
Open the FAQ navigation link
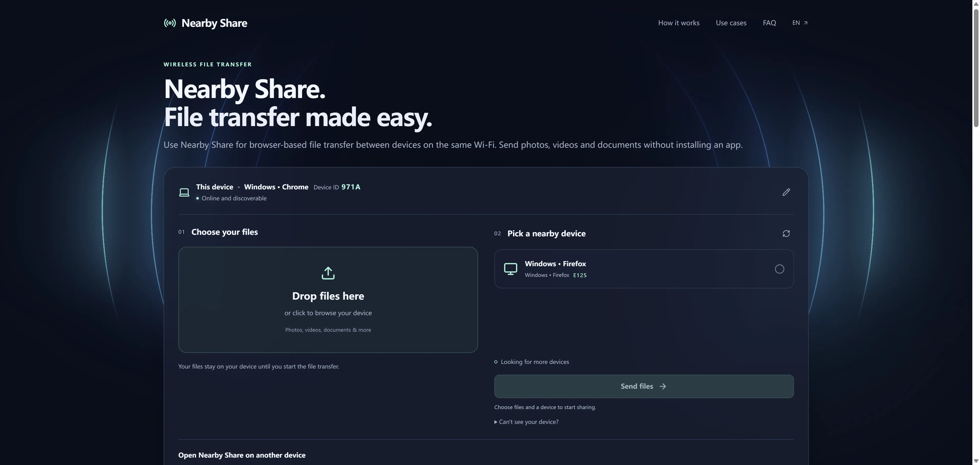tap(769, 23)
